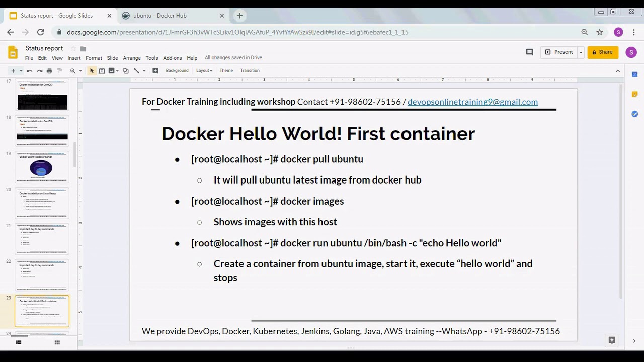The image size is (644, 362).
Task: Click the yellow Share button
Action: point(602,52)
